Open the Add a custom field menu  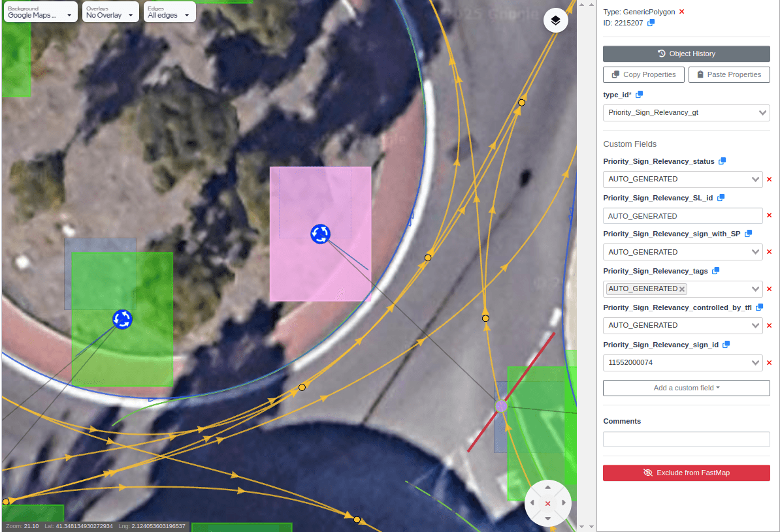tap(687, 388)
